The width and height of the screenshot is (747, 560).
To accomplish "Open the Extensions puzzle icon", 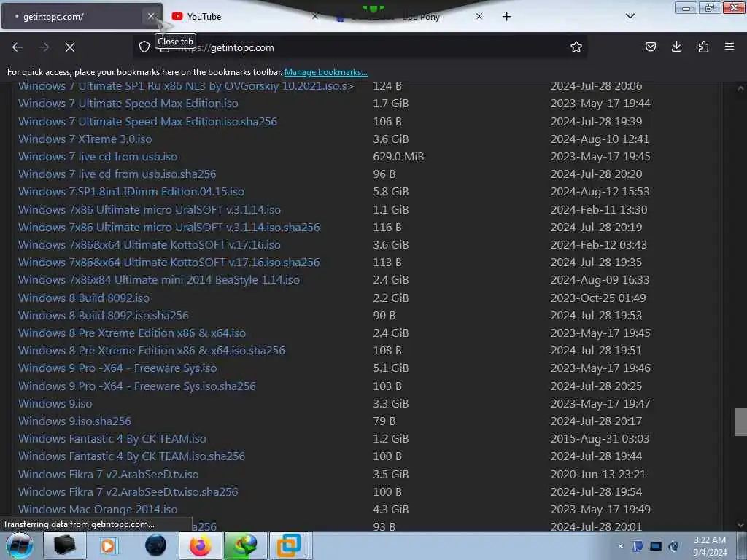I will [703, 47].
